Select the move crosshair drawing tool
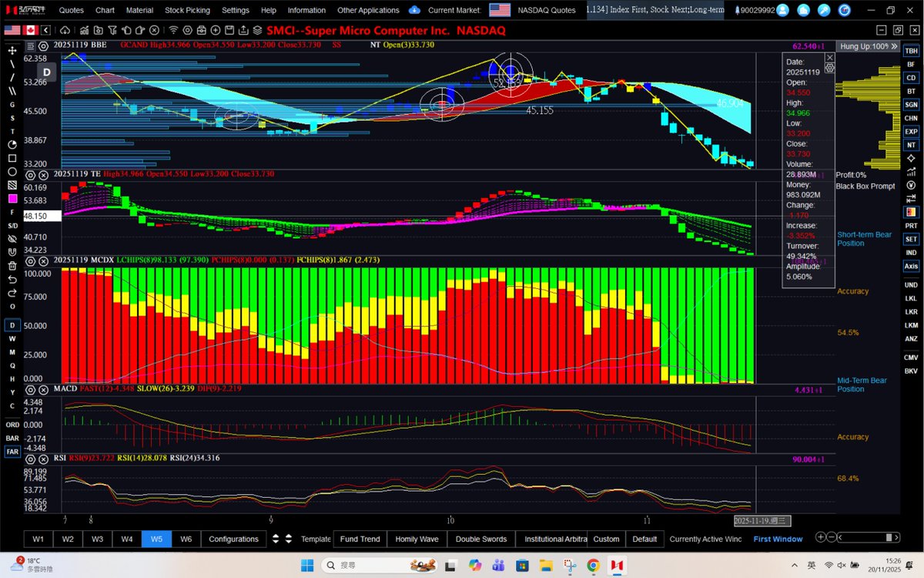This screenshot has width=924, height=578. point(12,50)
